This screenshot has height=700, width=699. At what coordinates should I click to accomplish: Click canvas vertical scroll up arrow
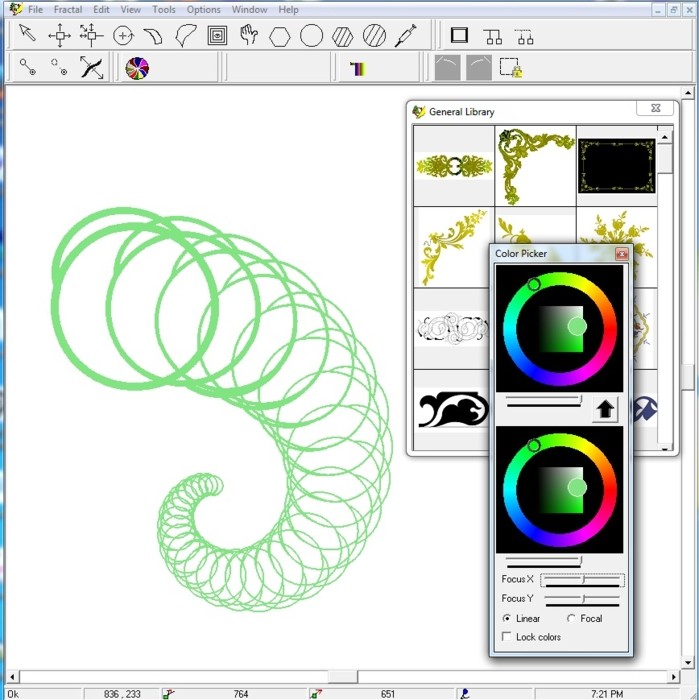tap(687, 93)
